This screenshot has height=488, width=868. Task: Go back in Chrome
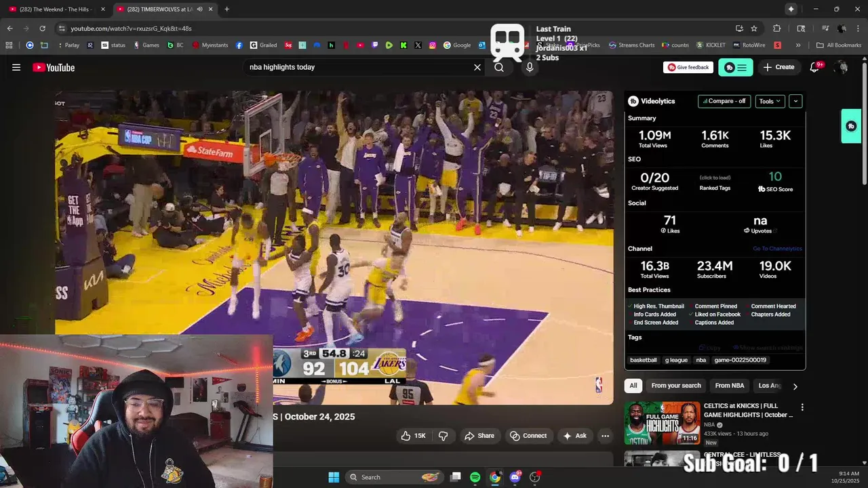[x=9, y=28]
